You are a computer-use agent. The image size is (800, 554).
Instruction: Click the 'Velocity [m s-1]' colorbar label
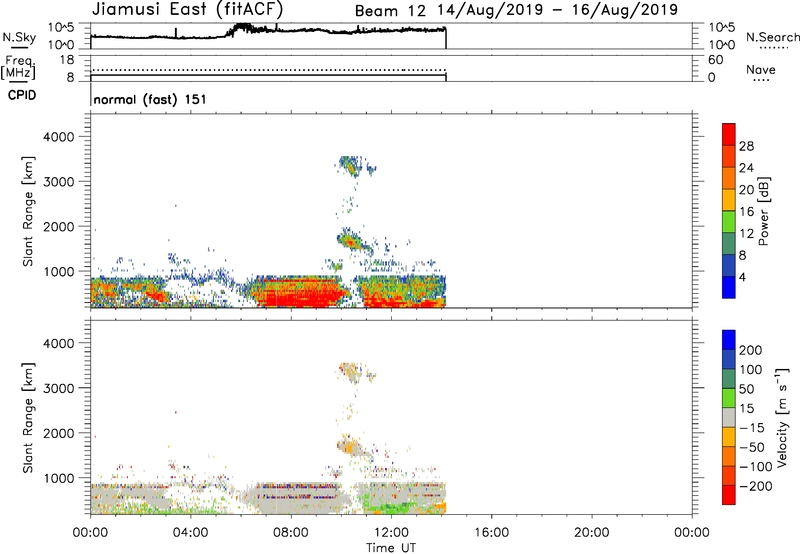point(782,417)
